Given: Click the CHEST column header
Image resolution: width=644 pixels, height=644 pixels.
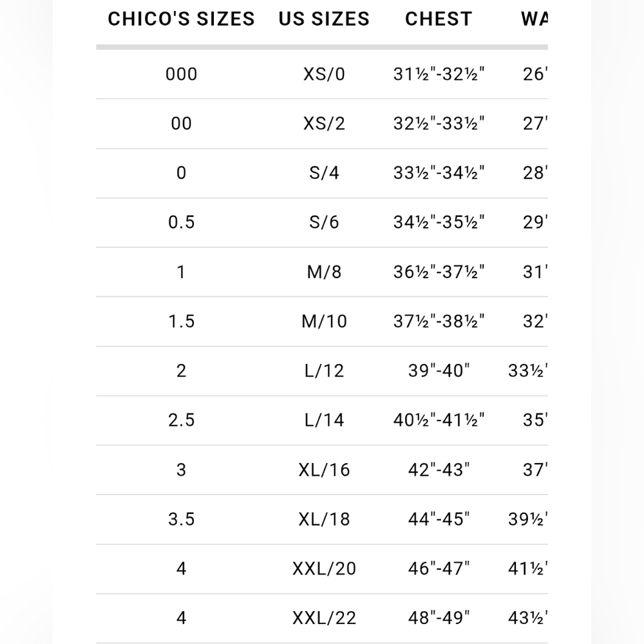Looking at the screenshot, I should tap(439, 19).
